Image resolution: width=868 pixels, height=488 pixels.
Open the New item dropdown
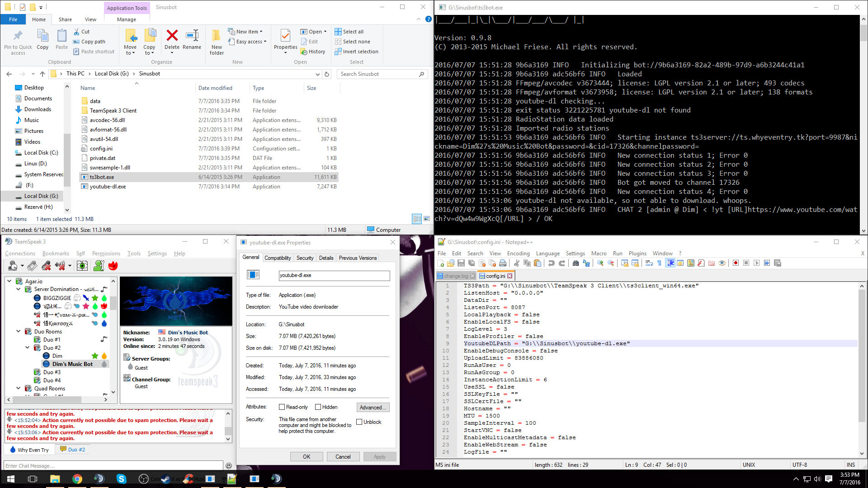pyautogui.click(x=245, y=32)
